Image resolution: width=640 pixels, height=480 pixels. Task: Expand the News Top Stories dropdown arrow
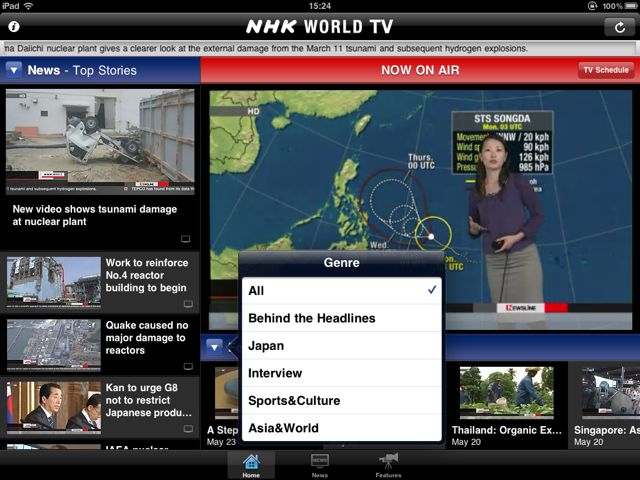(13, 70)
